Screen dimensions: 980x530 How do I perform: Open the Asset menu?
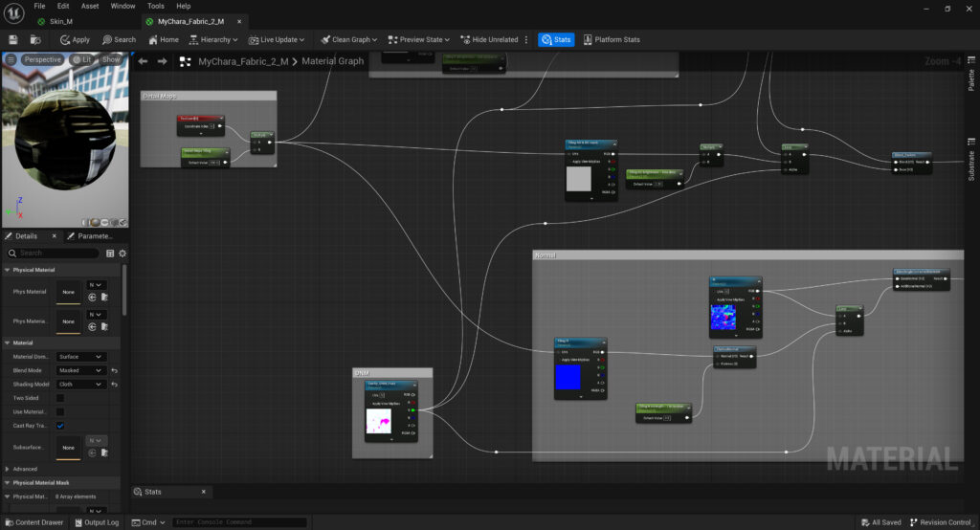coord(90,6)
